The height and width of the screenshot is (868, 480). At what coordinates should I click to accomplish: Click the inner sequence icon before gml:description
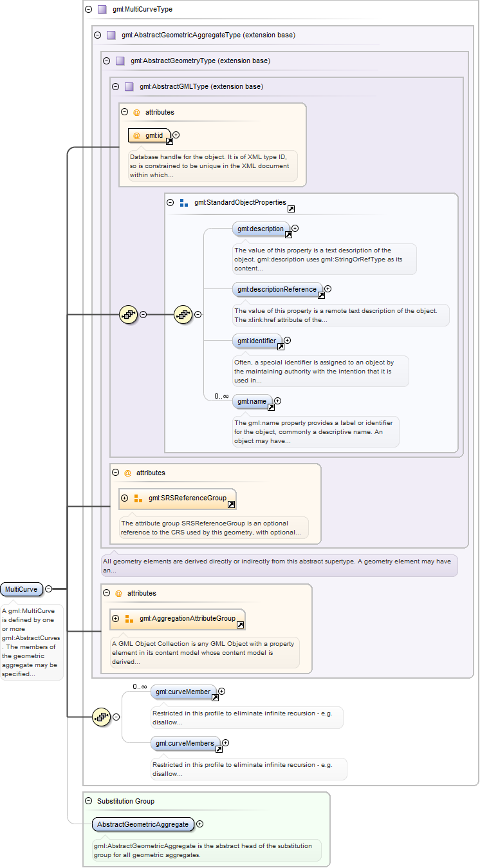pyautogui.click(x=183, y=314)
